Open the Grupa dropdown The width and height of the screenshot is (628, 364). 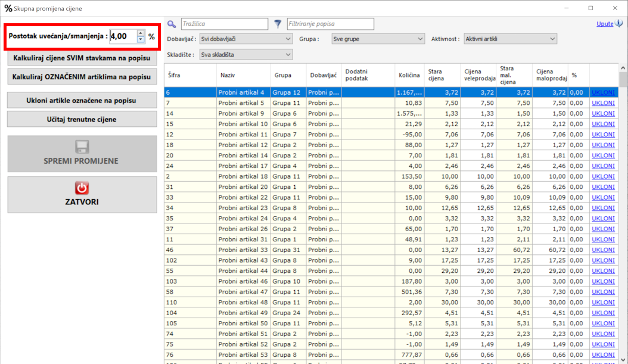(x=378, y=39)
